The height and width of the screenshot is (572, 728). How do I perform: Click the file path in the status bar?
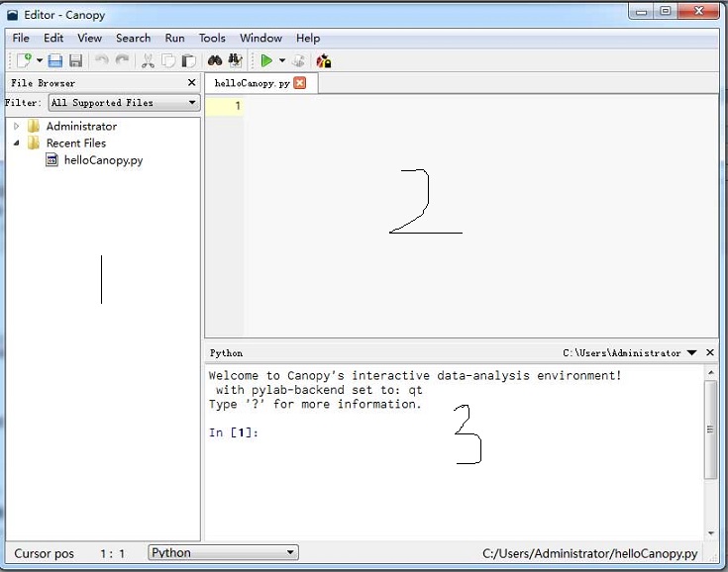click(589, 553)
